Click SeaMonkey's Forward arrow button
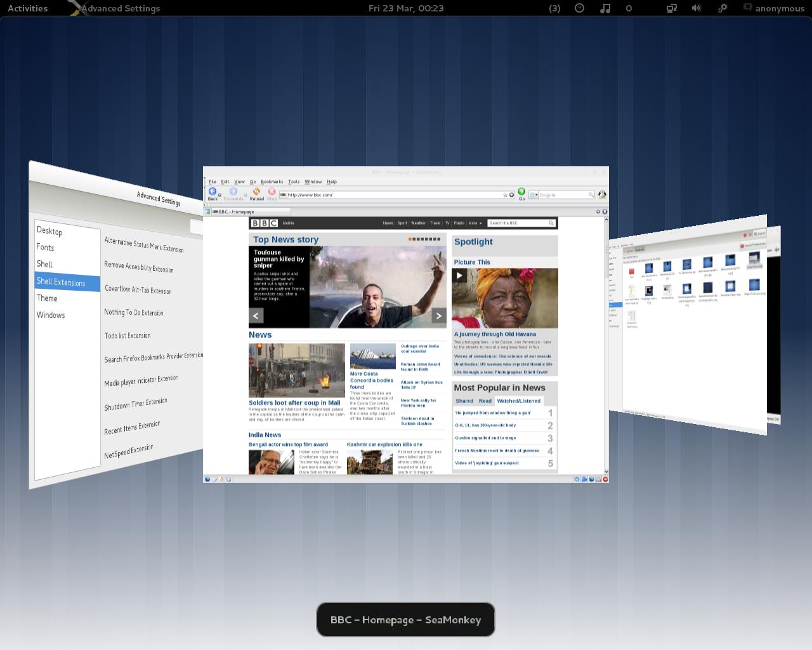 [233, 191]
